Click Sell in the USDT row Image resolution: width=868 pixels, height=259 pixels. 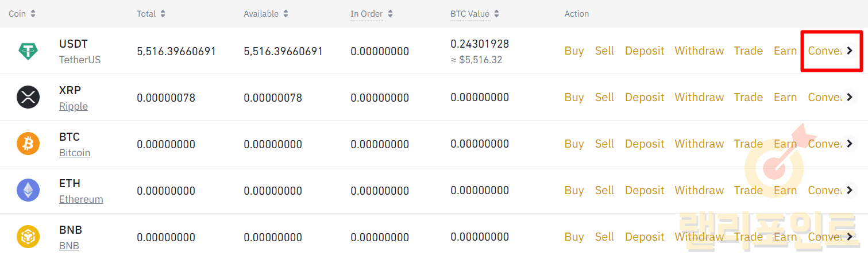604,51
